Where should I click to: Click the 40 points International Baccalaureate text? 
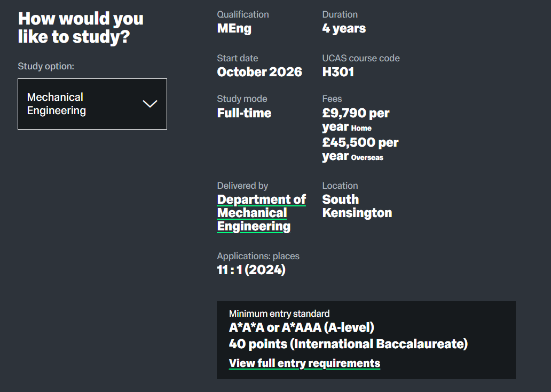point(348,344)
